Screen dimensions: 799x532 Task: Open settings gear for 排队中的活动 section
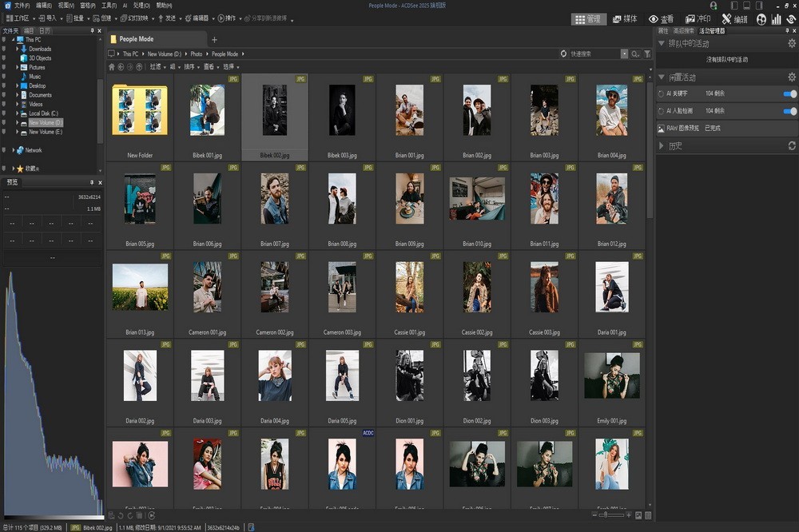pyautogui.click(x=792, y=44)
